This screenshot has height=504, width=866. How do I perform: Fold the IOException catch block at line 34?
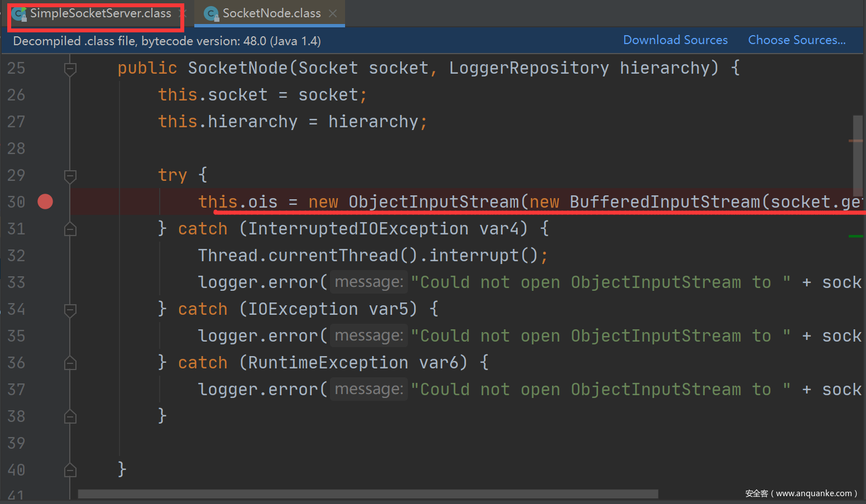(x=70, y=310)
